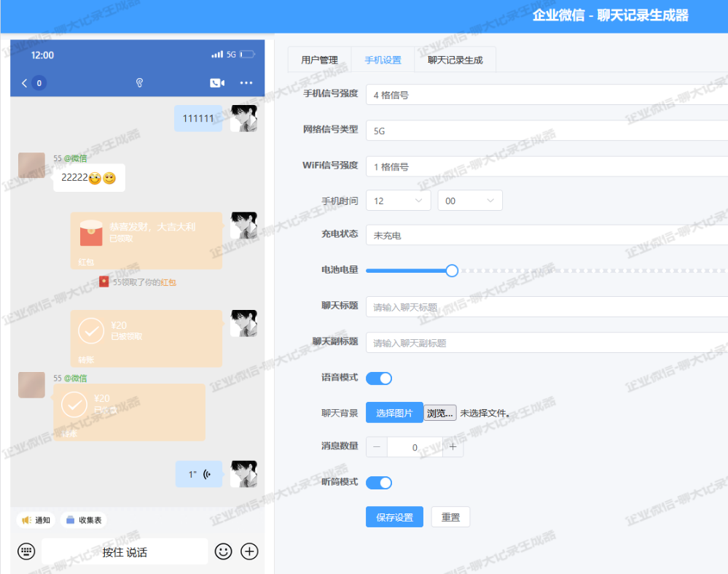Click the 选择图片 button

394,413
